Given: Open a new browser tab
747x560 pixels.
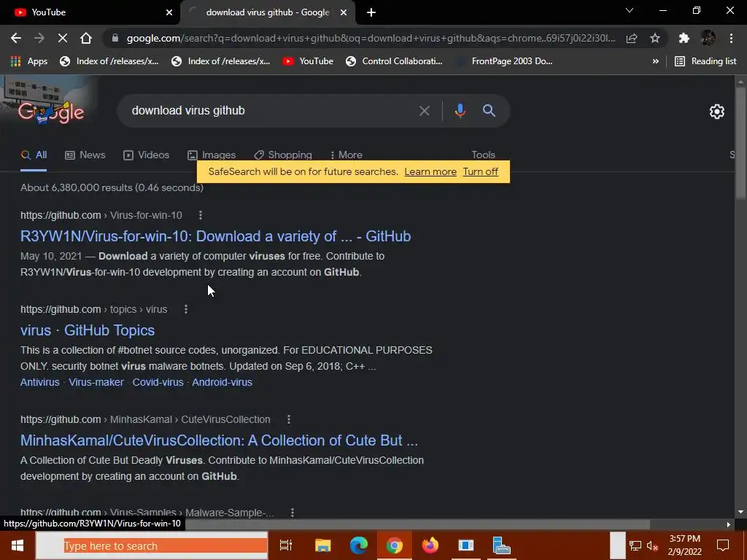Looking at the screenshot, I should pyautogui.click(x=371, y=12).
